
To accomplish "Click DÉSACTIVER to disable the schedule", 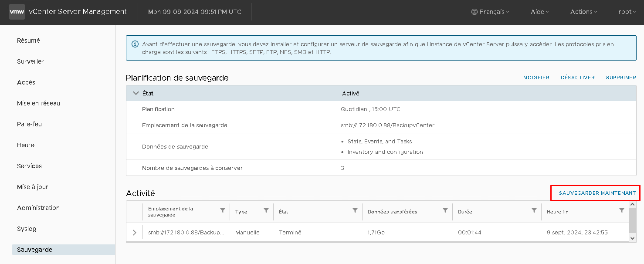I will [x=578, y=78].
